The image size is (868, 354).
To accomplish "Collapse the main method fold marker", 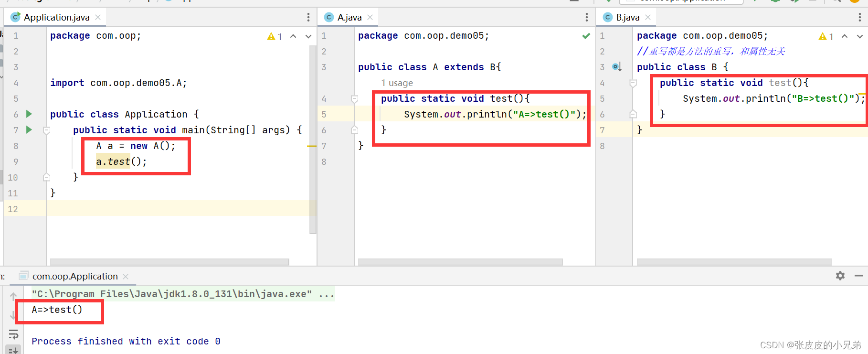I will (x=47, y=130).
